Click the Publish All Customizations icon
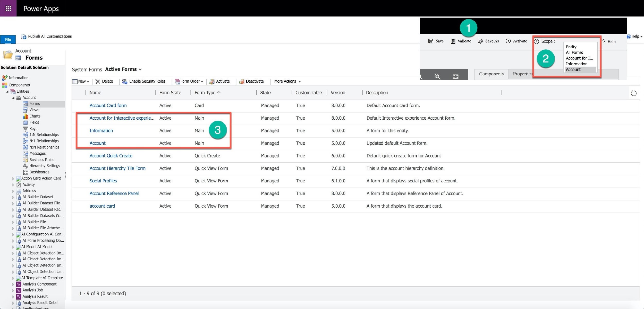The width and height of the screenshot is (644, 309). pos(24,36)
